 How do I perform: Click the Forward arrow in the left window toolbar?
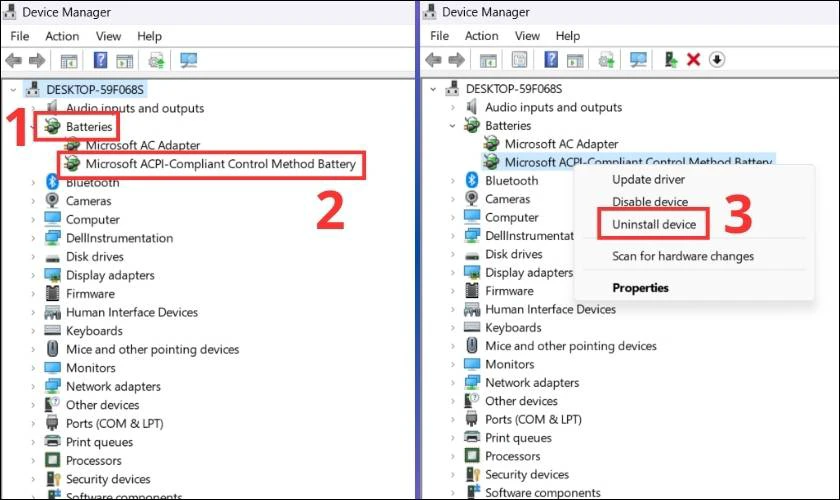[37, 61]
